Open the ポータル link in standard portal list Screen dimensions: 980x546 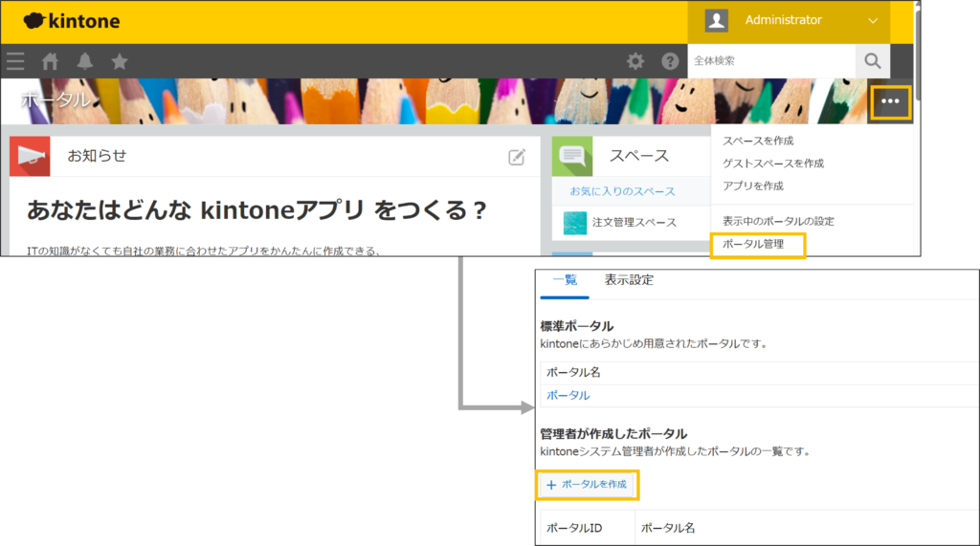pos(568,395)
